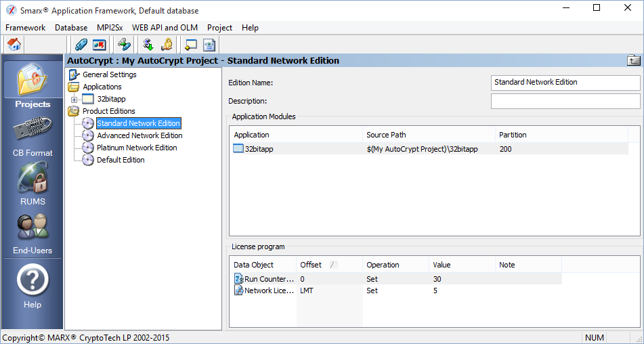Click the empty Description field
Viewport: 644px width, 344px height.
(x=565, y=101)
